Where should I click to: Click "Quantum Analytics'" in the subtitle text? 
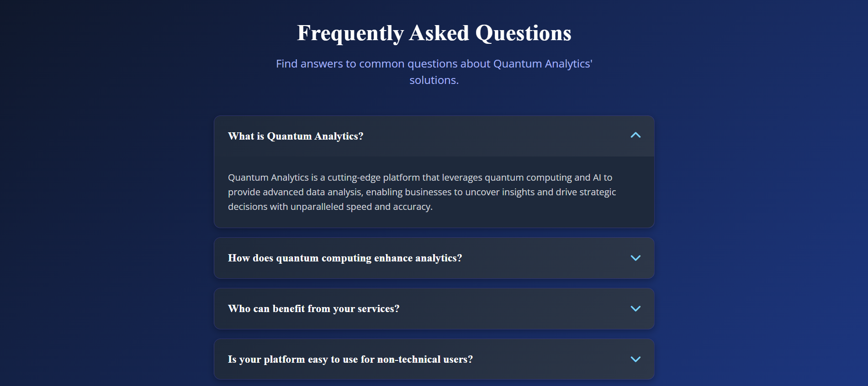pyautogui.click(x=543, y=64)
